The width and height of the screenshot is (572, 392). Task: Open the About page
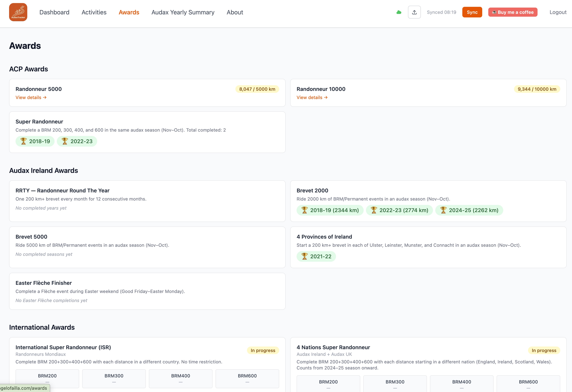tap(235, 12)
